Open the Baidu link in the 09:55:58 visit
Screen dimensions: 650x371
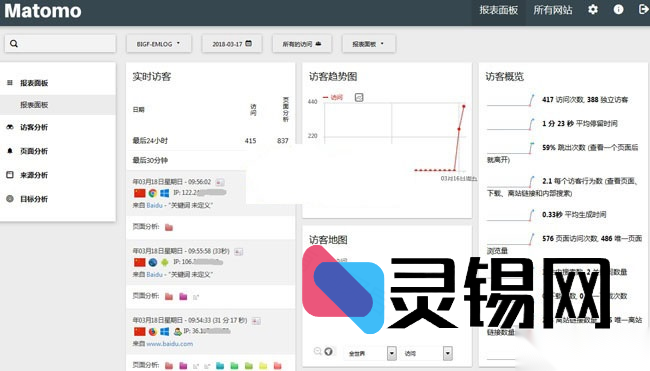point(154,274)
